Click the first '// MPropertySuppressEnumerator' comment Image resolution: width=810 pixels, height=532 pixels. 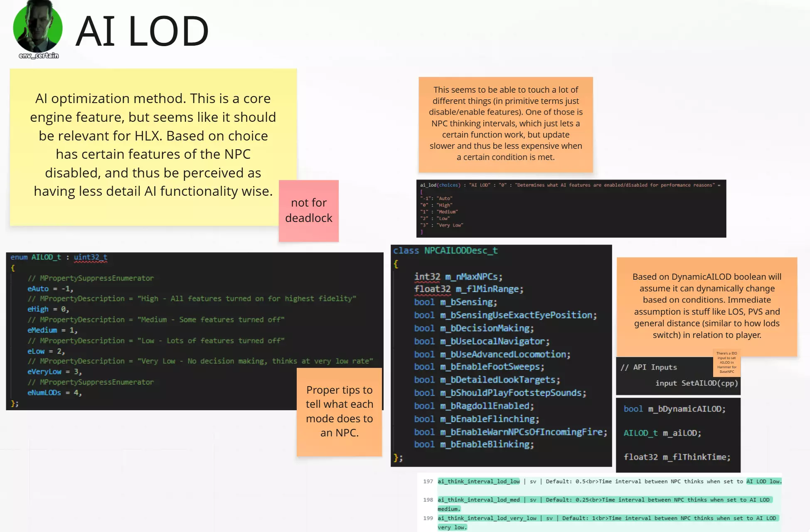click(91, 278)
